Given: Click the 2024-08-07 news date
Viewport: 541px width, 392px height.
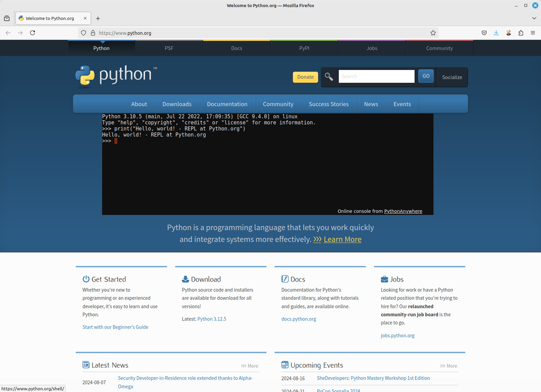Looking at the screenshot, I should coord(94,382).
